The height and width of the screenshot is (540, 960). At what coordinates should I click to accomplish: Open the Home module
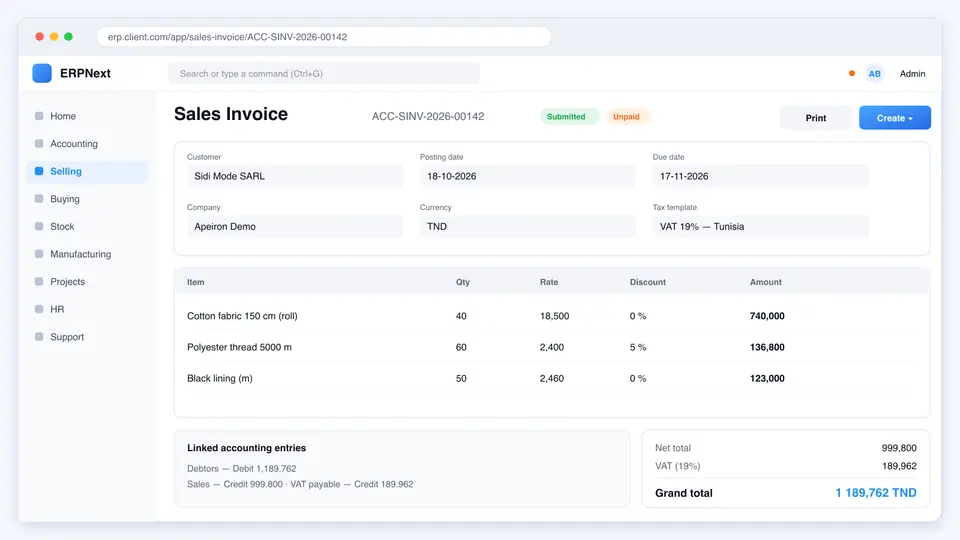63,116
